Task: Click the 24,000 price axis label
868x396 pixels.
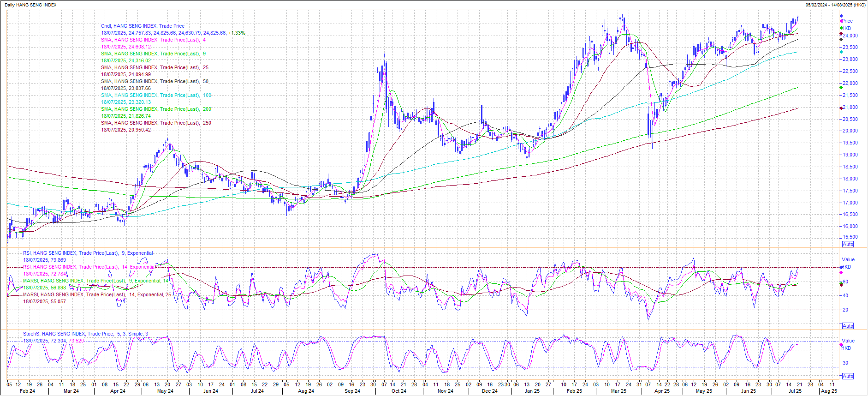Action: (850, 36)
